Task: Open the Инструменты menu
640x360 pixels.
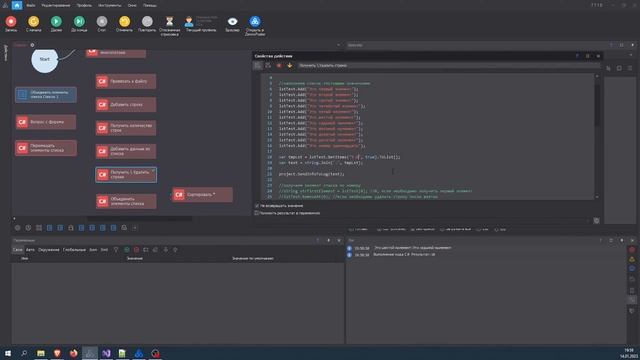Action: (110, 6)
